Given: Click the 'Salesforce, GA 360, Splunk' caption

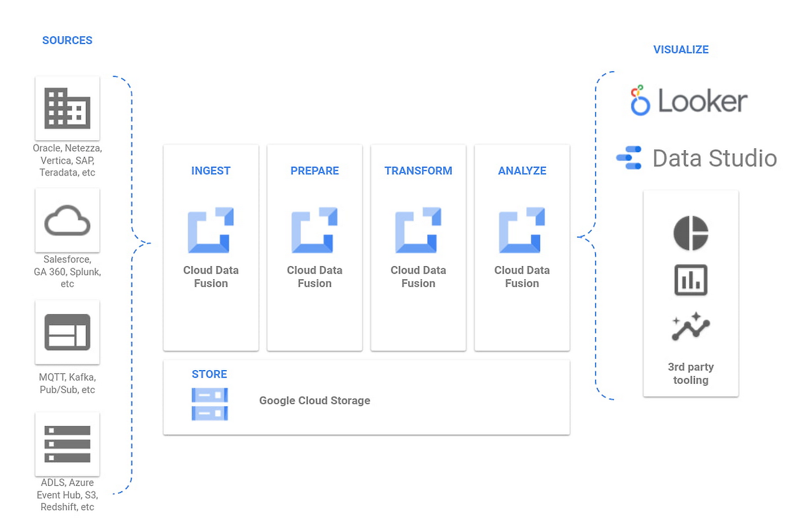Looking at the screenshot, I should click(67, 272).
